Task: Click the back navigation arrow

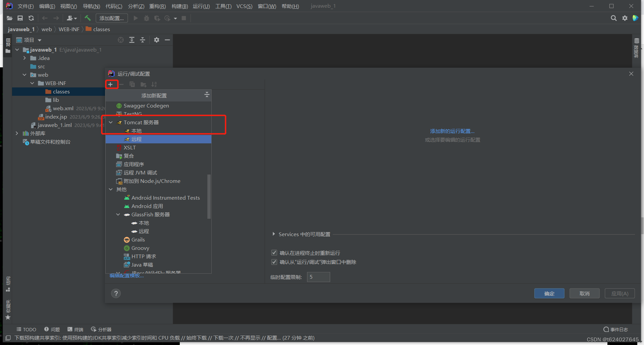Action: click(x=45, y=18)
